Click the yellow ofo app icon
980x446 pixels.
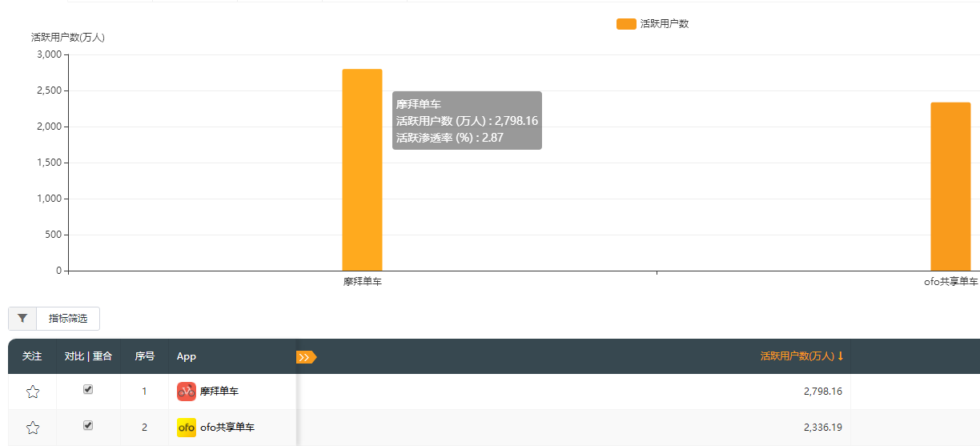187,428
